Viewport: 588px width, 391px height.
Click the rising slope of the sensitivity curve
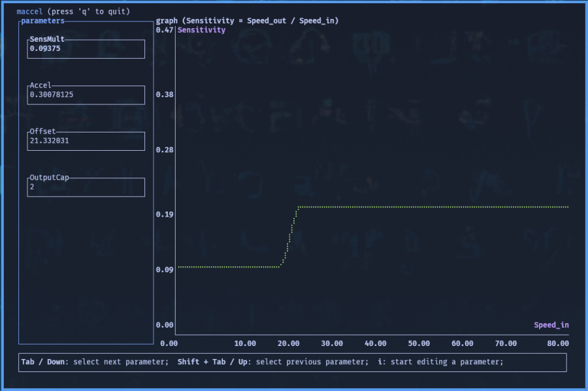[x=289, y=237]
